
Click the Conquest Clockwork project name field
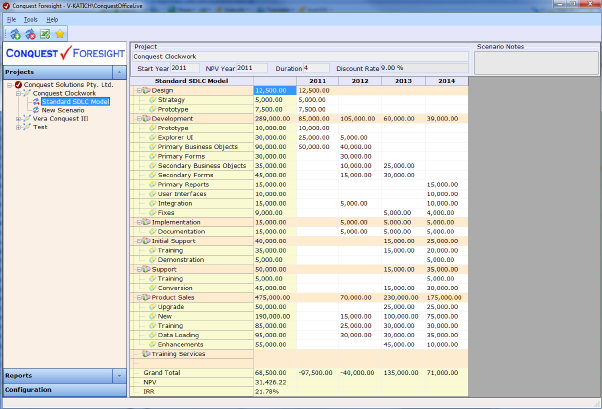pyautogui.click(x=301, y=57)
